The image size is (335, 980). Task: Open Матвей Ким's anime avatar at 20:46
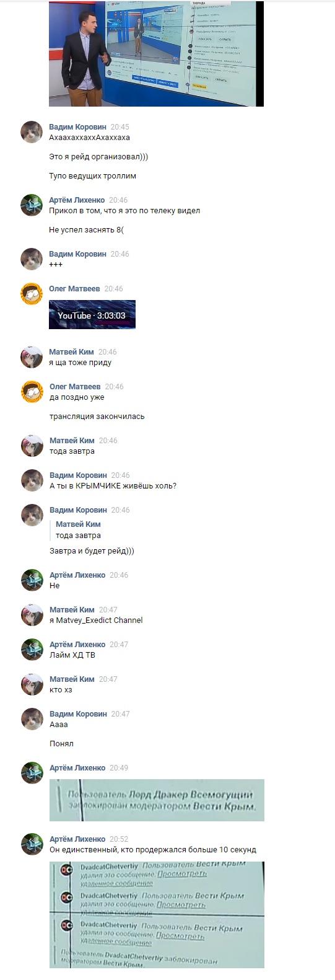pyautogui.click(x=32, y=357)
